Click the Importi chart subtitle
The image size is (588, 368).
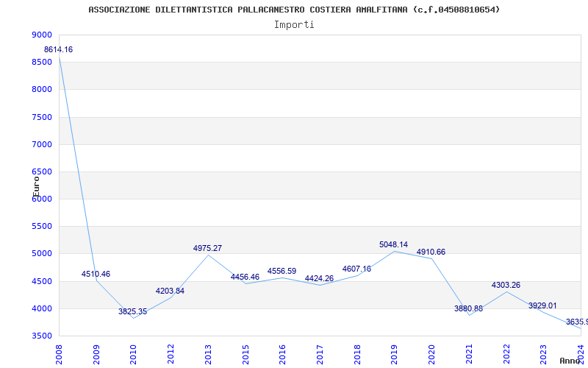click(294, 25)
